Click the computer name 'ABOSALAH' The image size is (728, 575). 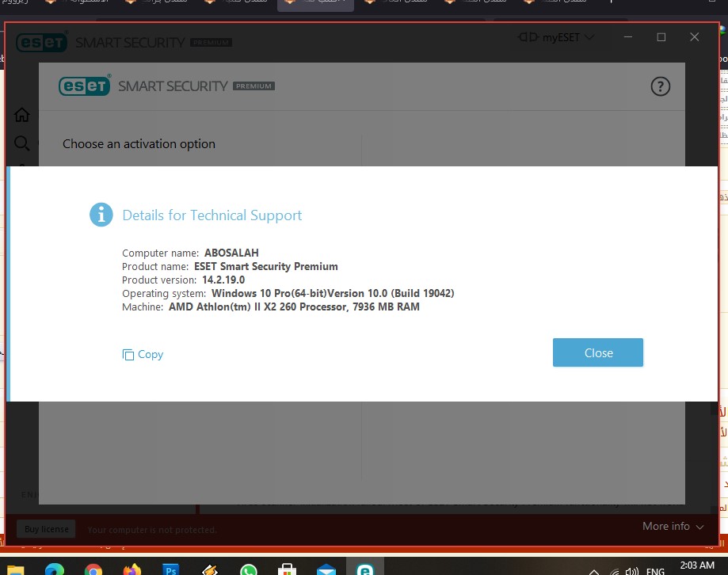[x=231, y=253]
